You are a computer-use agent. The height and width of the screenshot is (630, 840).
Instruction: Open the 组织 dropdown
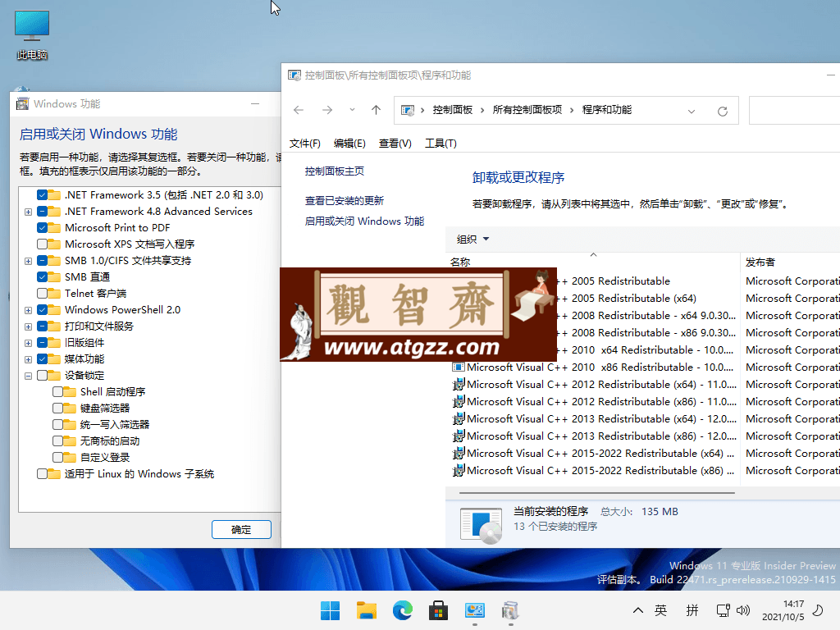pos(472,239)
